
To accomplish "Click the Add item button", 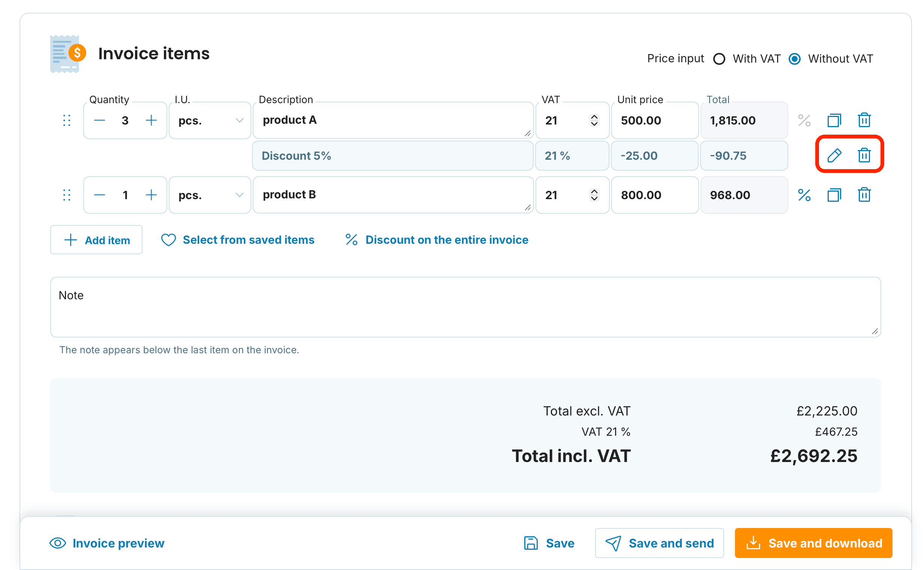I will 96,240.
